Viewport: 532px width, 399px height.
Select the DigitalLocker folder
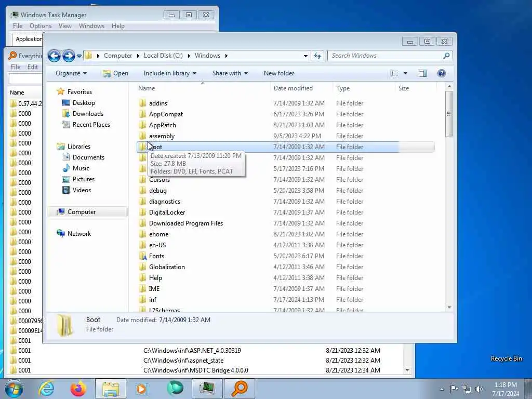167,212
